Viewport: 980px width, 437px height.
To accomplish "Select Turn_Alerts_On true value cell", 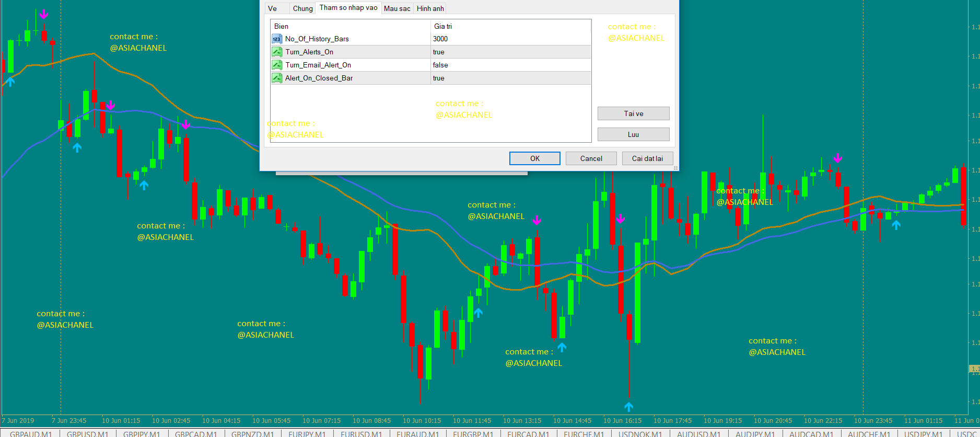I will [510, 52].
